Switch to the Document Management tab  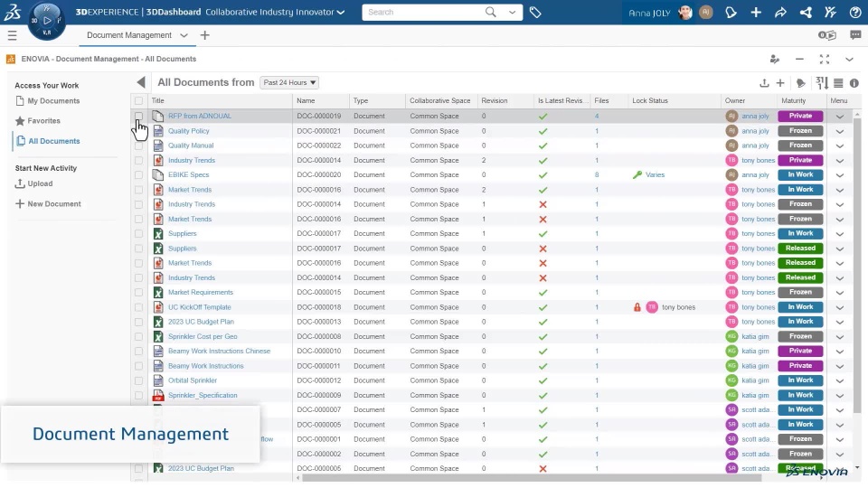pos(129,35)
